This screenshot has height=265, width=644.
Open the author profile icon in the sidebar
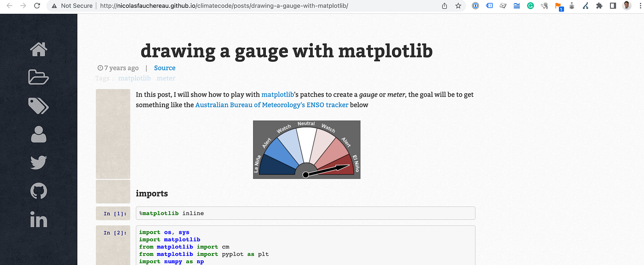(x=39, y=135)
